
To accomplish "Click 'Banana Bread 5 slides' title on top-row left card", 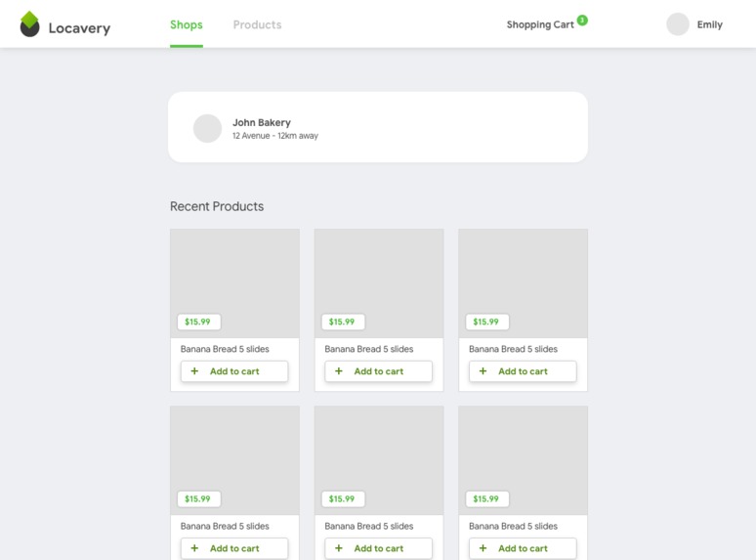I will coord(225,349).
